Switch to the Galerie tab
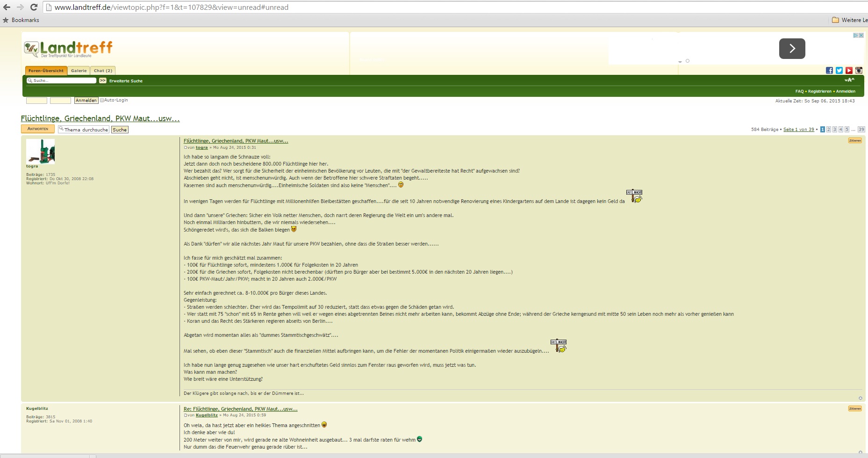Viewport: 868px width, 458px height. pos(79,71)
